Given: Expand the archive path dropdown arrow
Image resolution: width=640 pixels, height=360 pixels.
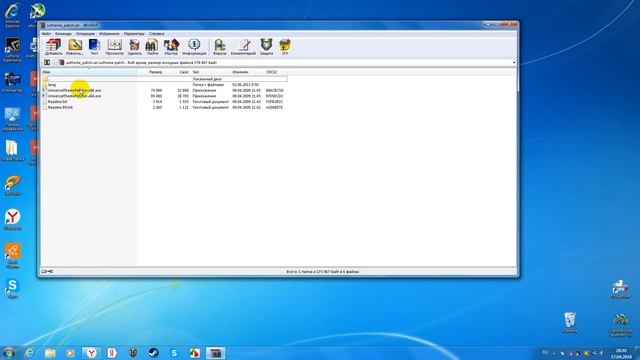Looking at the screenshot, I should (x=514, y=62).
